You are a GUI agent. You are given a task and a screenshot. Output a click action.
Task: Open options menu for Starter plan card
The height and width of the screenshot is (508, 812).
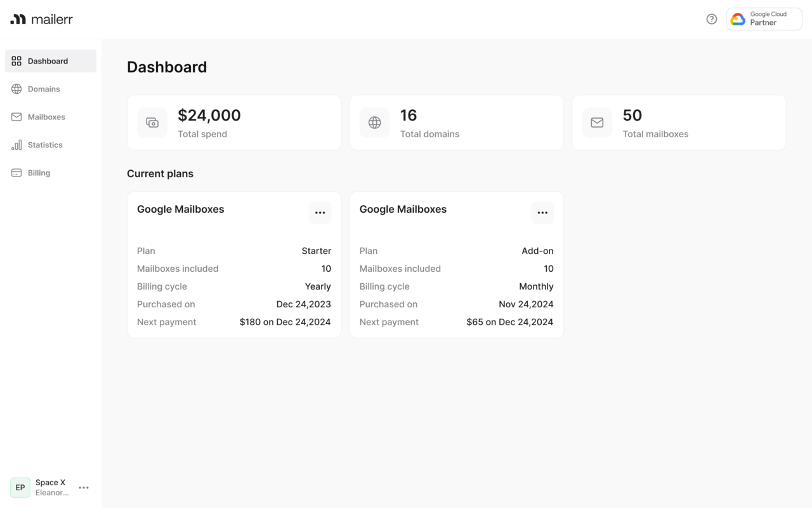(x=320, y=213)
